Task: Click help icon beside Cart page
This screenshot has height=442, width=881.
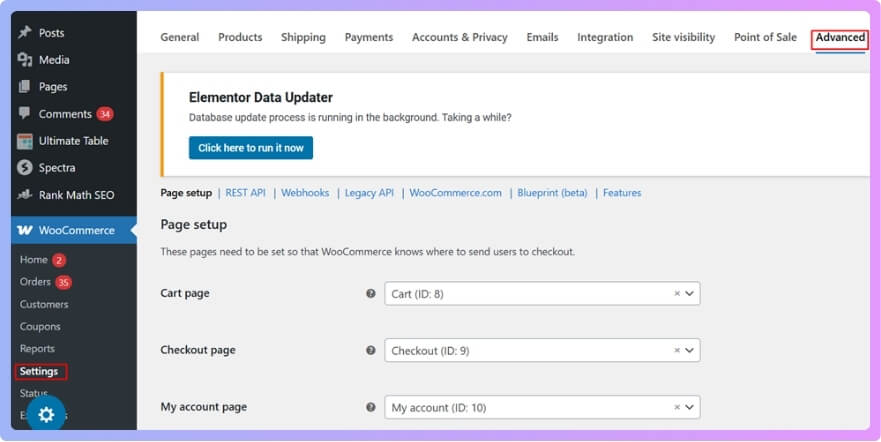Action: tap(370, 293)
